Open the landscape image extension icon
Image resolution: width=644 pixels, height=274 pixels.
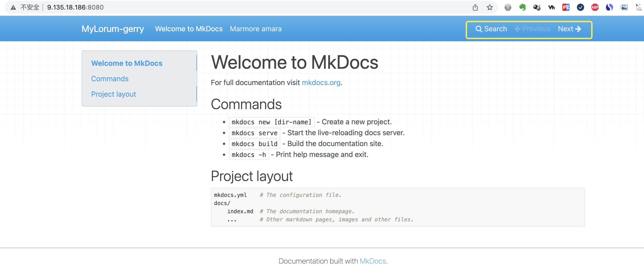(x=624, y=7)
